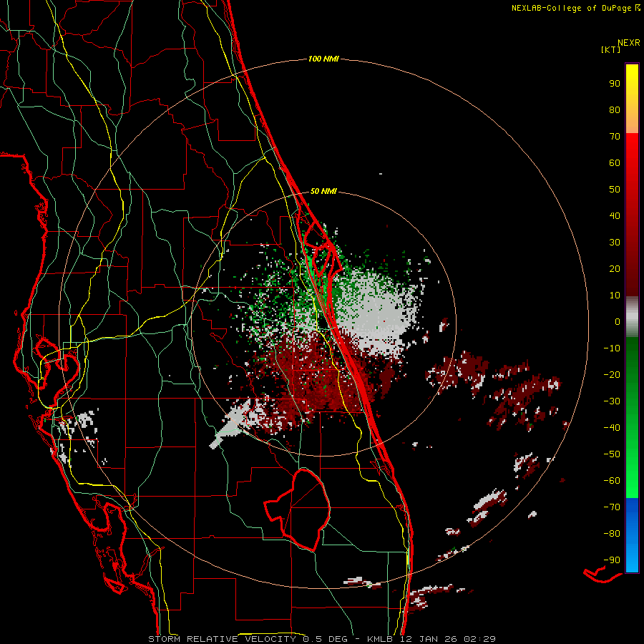
Task: Select the 50 value on velocity scale
Action: [615, 190]
